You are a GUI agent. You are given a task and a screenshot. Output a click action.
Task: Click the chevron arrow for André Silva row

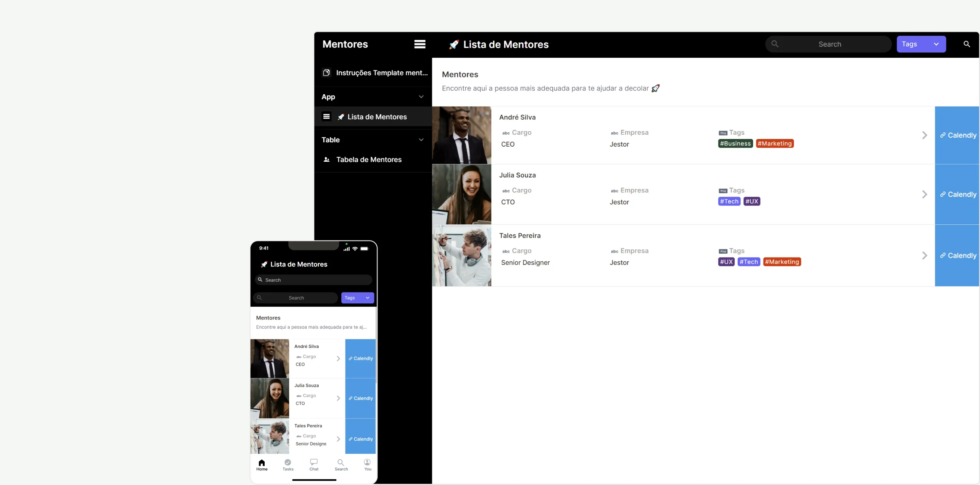click(x=925, y=135)
